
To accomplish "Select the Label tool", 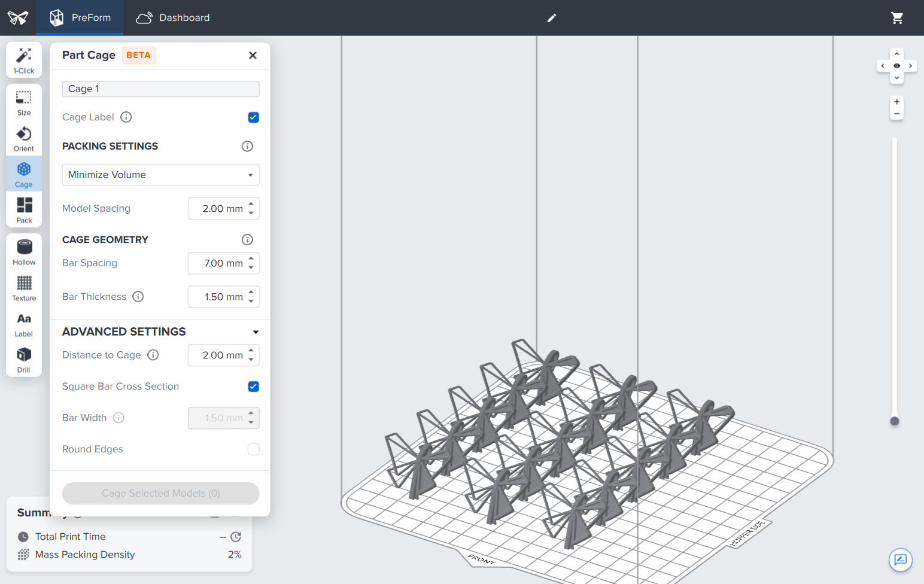I will tap(23, 323).
